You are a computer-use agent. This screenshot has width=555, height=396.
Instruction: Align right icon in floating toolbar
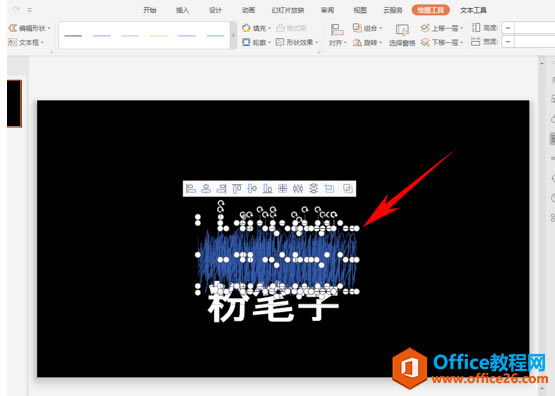[x=221, y=189]
